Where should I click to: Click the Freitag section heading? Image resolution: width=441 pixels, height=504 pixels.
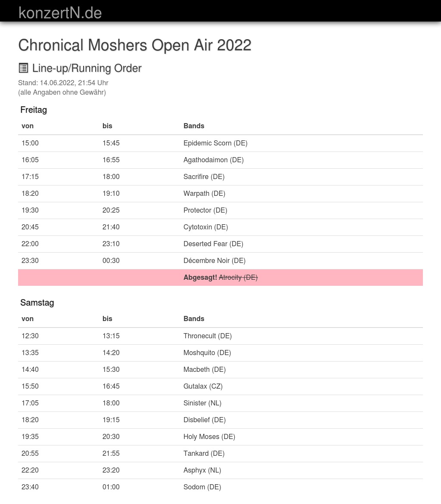click(x=34, y=110)
